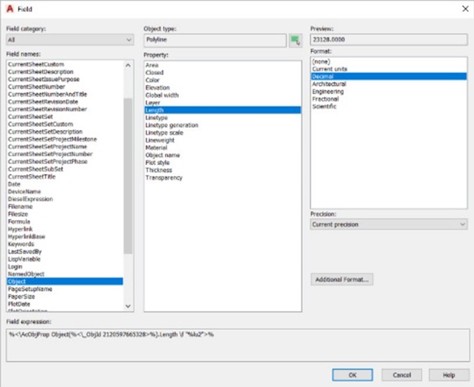The image size is (474, 387).
Task: Select the Object field name
Action: point(65,281)
